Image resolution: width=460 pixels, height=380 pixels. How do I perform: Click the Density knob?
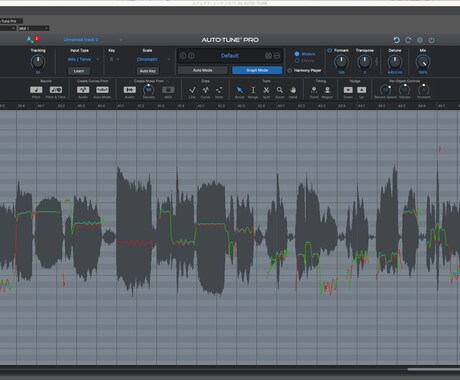149,90
